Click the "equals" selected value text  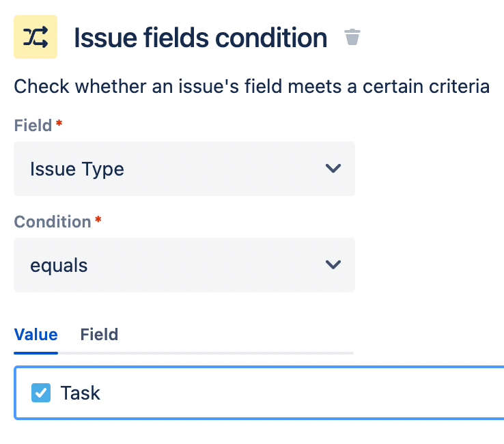tap(59, 265)
